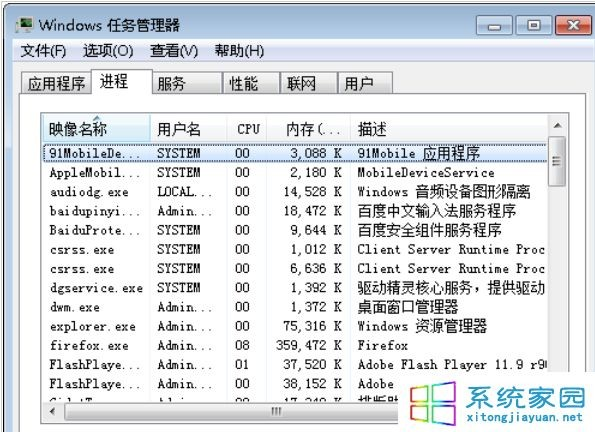This screenshot has width=595, height=432.
Task: Click the Windows 音频设备图形隔离 description
Action: 444,192
